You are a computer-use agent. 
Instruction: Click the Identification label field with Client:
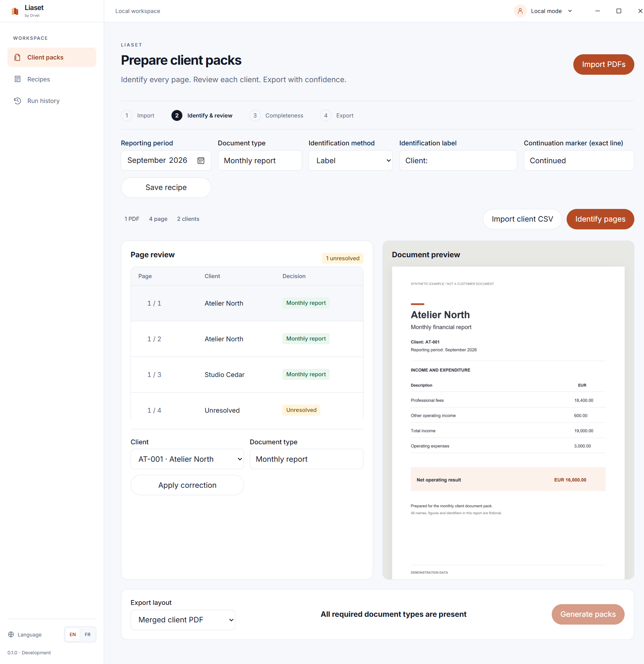(x=458, y=161)
